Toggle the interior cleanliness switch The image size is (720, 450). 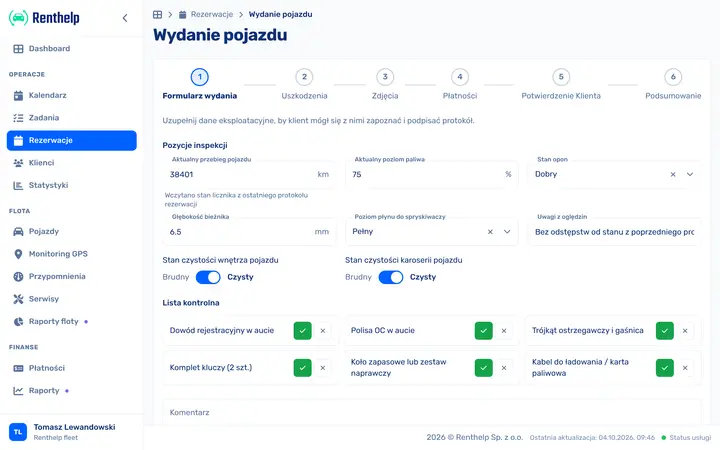coord(208,277)
